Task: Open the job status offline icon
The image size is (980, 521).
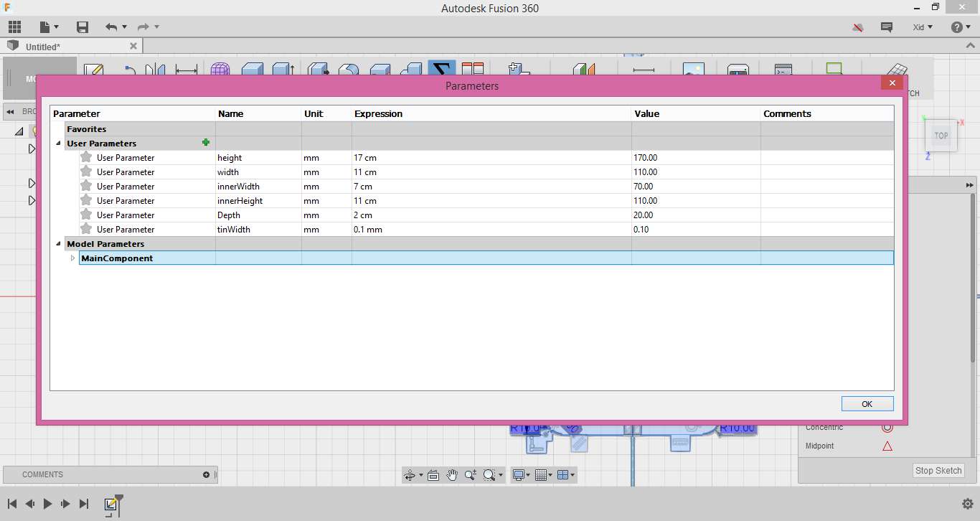Action: click(x=857, y=27)
